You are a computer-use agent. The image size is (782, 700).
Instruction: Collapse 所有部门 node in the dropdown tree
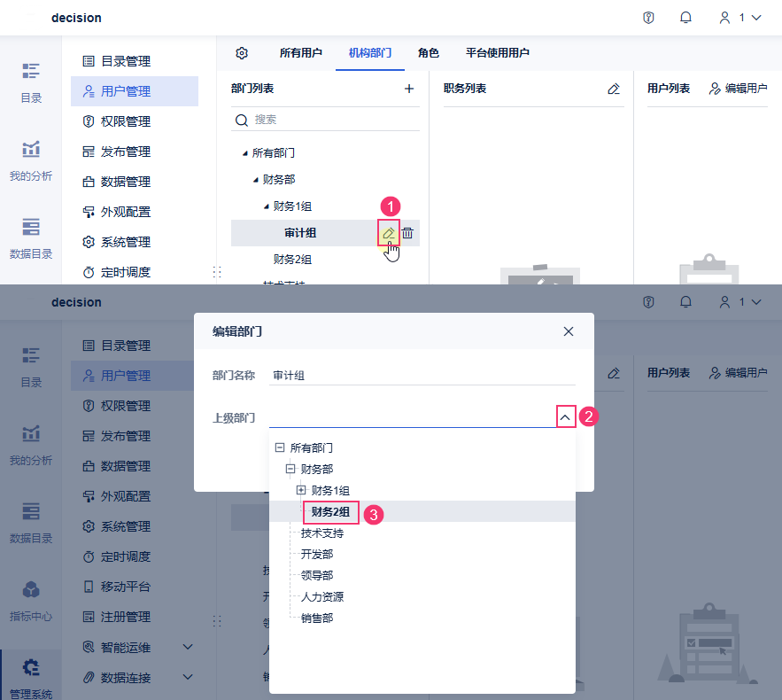coord(280,447)
